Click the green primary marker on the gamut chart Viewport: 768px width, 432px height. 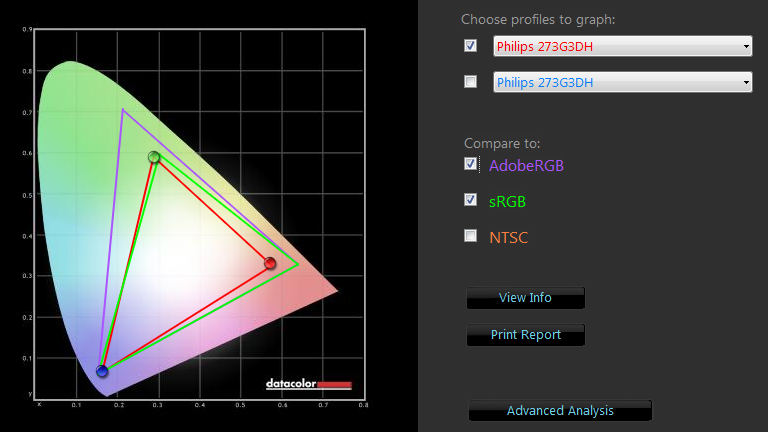[154, 157]
